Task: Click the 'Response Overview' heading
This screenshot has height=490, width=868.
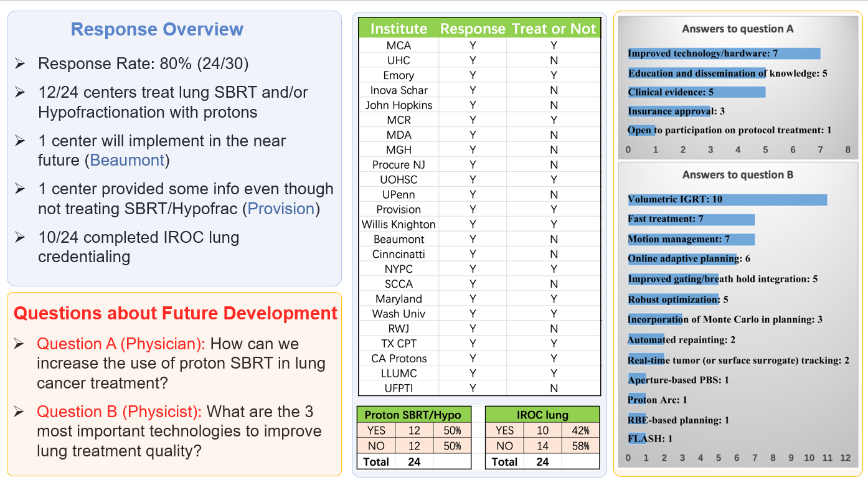Action: (x=157, y=29)
